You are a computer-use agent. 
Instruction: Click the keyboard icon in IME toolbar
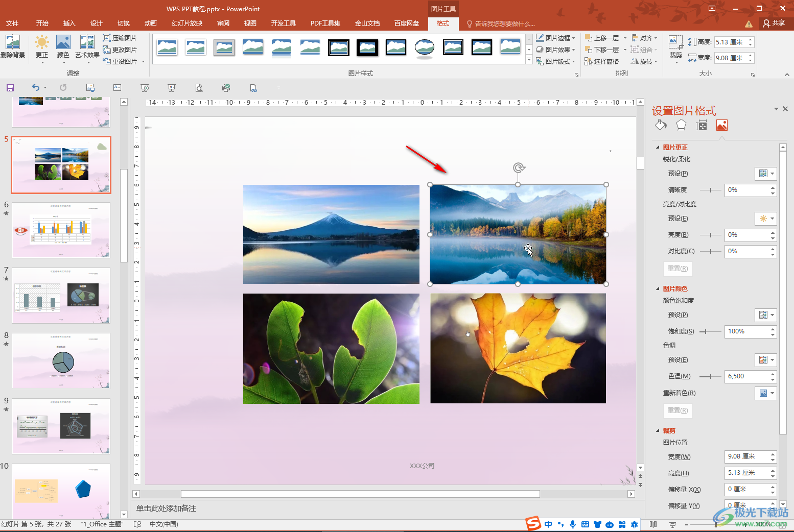click(x=585, y=524)
